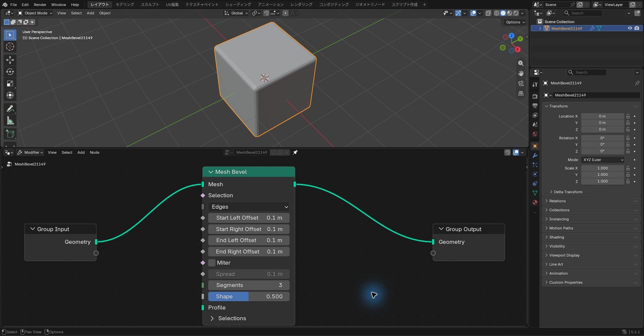The image size is (644, 336).
Task: Select the Transform tool
Action: click(10, 95)
